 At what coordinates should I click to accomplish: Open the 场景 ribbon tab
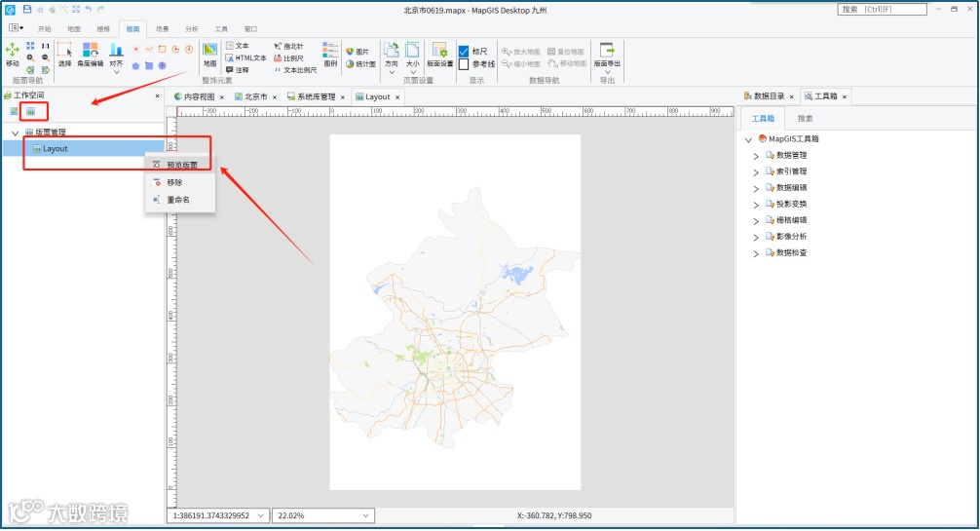point(163,29)
